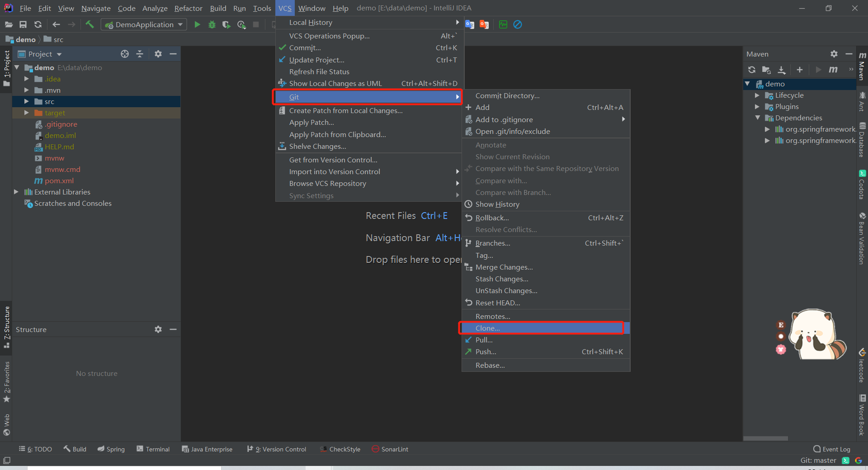Debug DemoApplication with the bug icon
The image size is (868, 470).
point(212,24)
